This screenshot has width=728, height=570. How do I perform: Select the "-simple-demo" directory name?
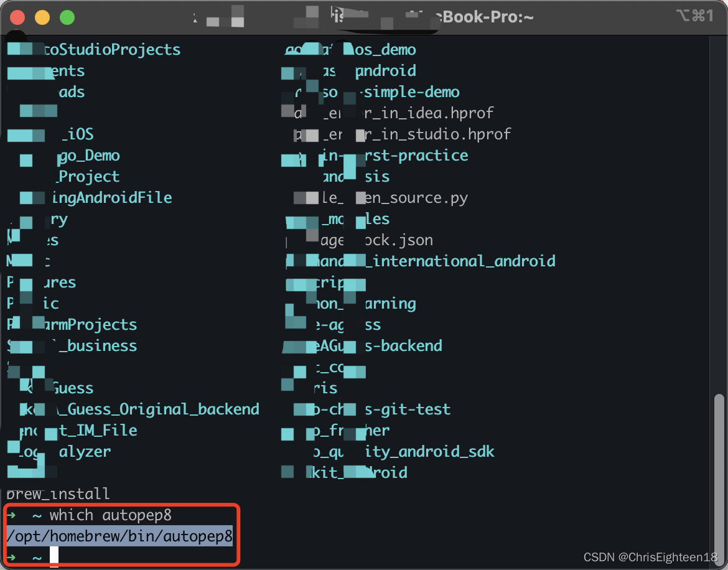411,91
